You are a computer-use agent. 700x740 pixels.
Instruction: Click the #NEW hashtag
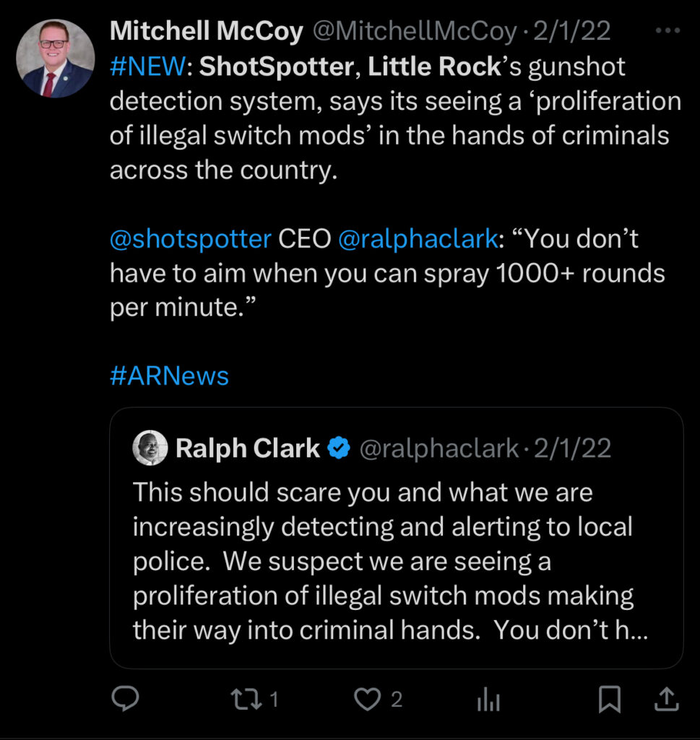147,67
